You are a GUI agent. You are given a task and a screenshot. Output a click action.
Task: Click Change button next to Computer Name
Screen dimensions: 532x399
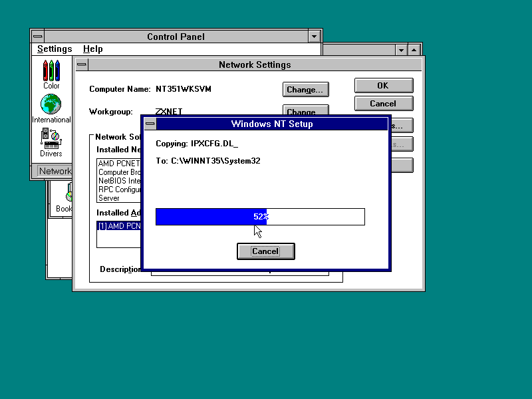tap(305, 90)
